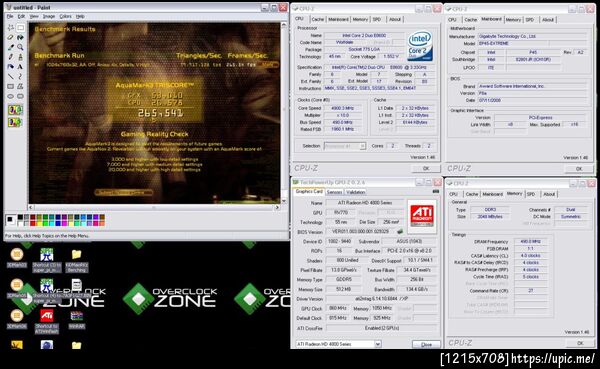This screenshot has height=369, width=600.
Task: Switch to SPD tab in the CPU-Z processor window
Action: click(377, 19)
